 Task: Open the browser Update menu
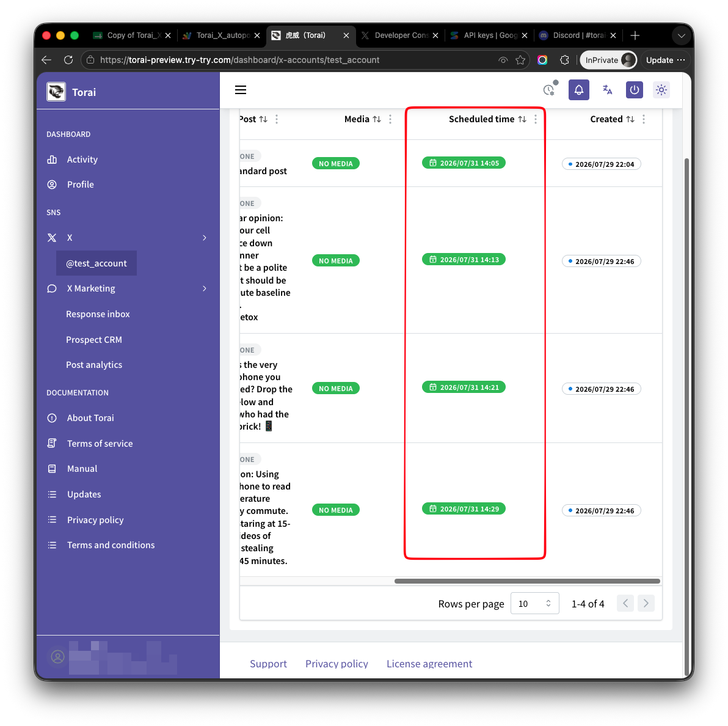point(665,60)
